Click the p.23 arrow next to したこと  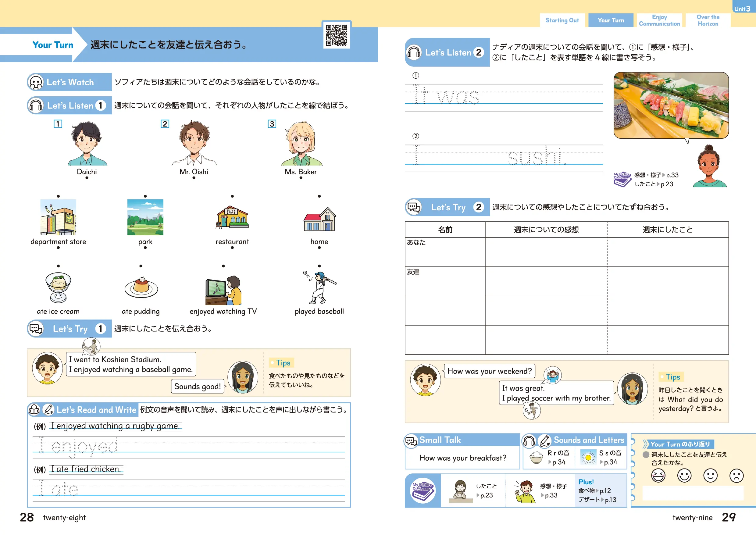point(658,184)
